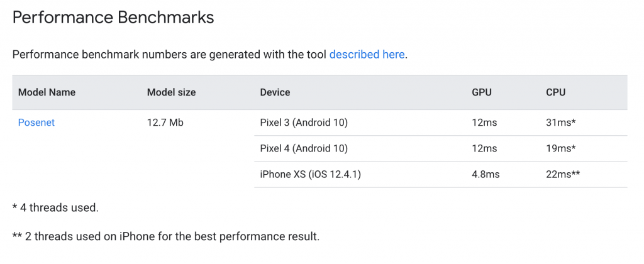Click the GPU column header
644x264 pixels.
pyautogui.click(x=482, y=92)
